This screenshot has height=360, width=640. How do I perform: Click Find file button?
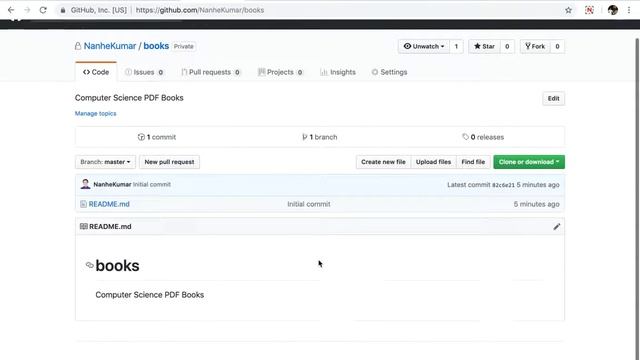pos(473,162)
